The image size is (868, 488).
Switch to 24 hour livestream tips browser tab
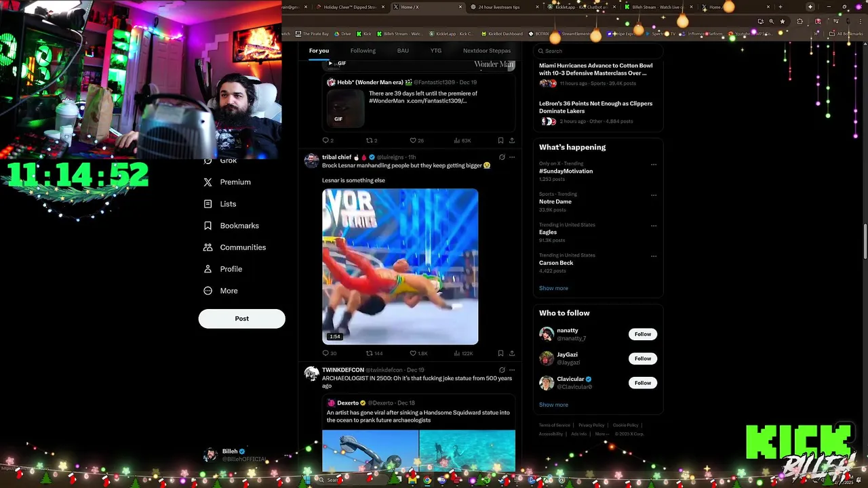tap(505, 7)
